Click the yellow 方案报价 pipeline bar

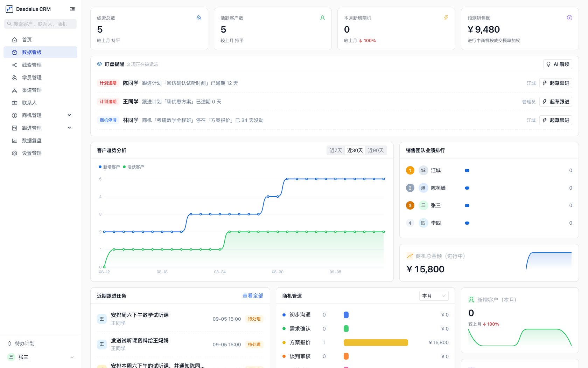tap(376, 342)
